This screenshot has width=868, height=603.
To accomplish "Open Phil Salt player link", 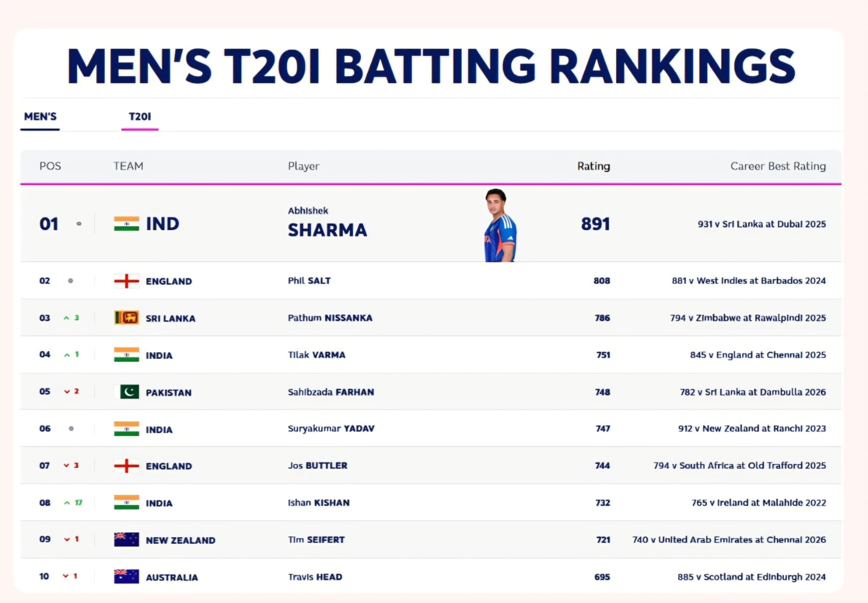I will [x=309, y=281].
